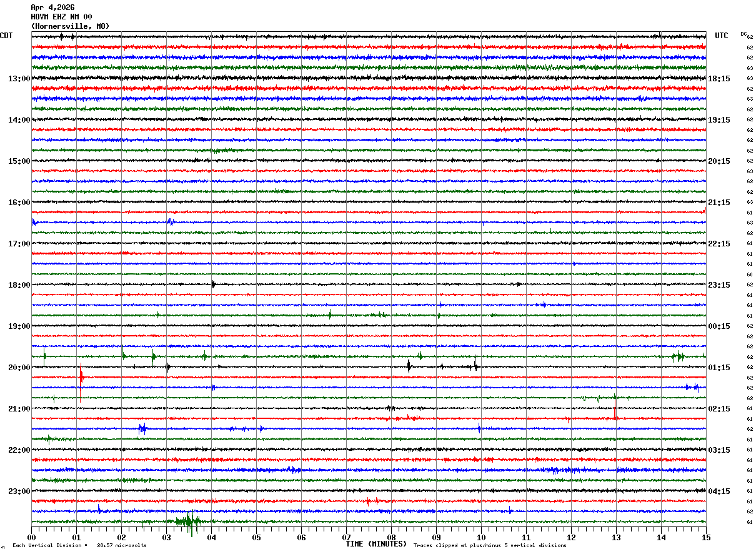756x554 pixels.
Task: Click the 13:00 CDT time label
Action: pos(19,79)
